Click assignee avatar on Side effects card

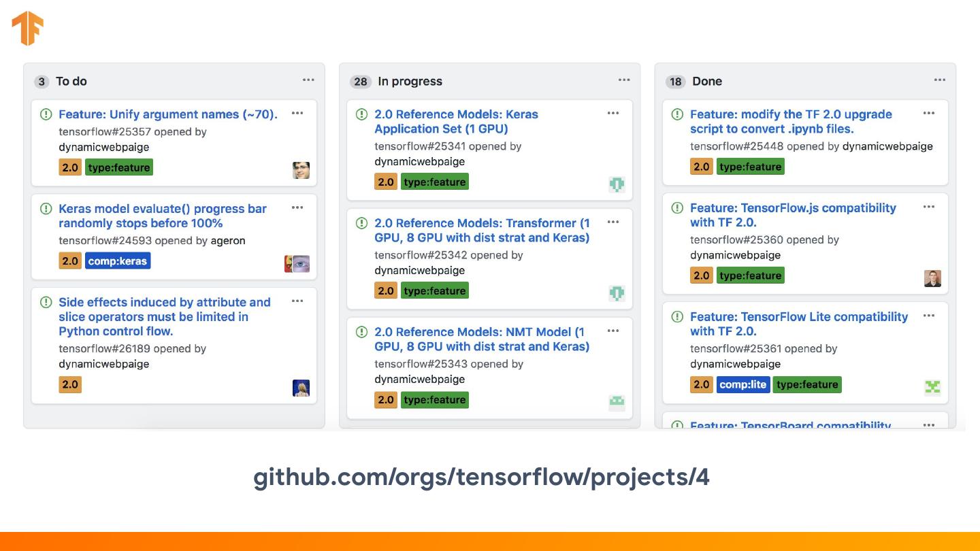click(x=301, y=388)
